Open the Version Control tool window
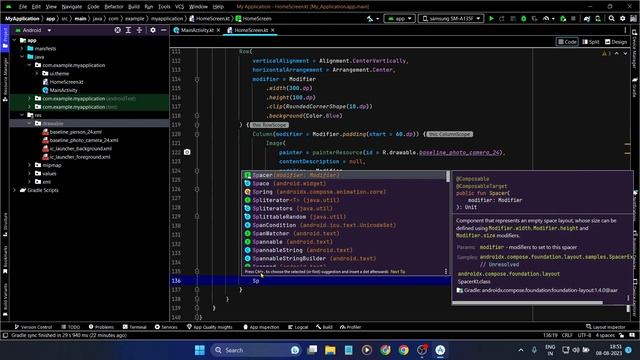Image resolution: width=640 pixels, height=360 pixels. click(33, 327)
